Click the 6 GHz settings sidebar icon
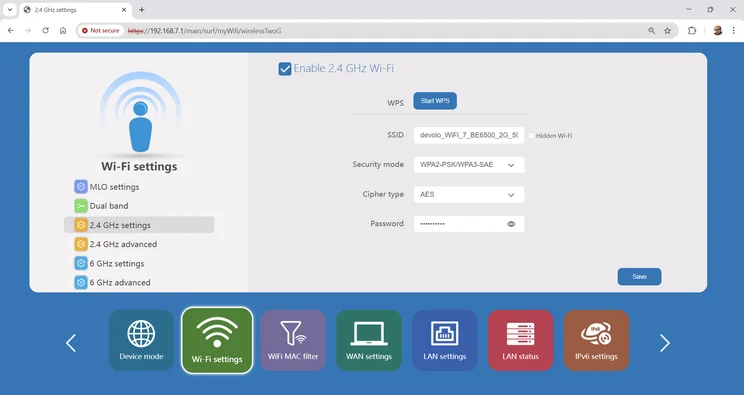Viewport: 744px width, 395px height. pos(81,263)
